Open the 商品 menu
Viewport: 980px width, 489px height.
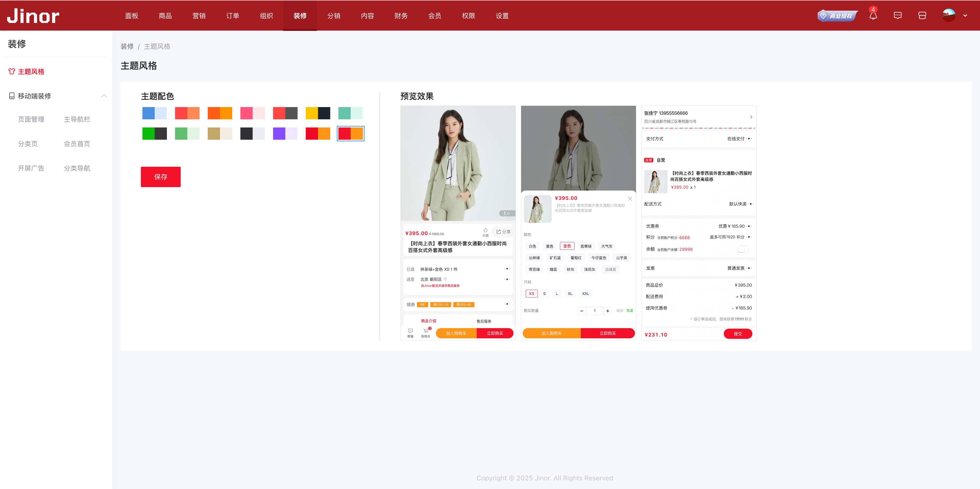pyautogui.click(x=165, y=16)
